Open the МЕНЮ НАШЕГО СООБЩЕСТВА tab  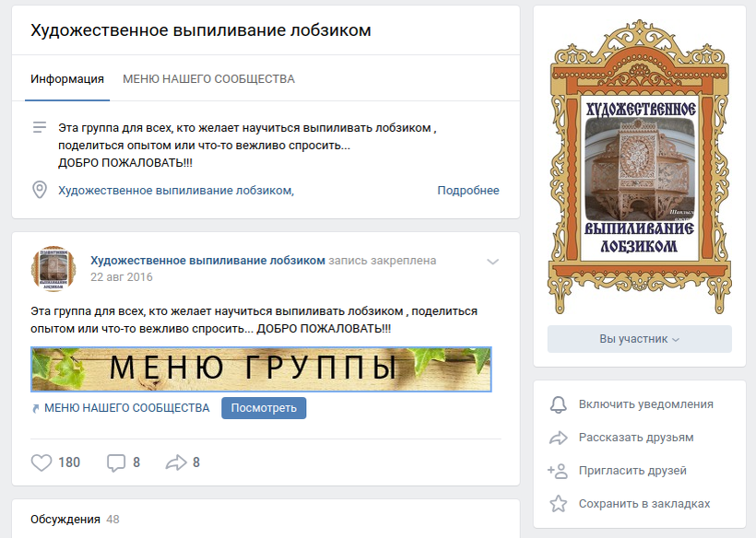[x=208, y=79]
